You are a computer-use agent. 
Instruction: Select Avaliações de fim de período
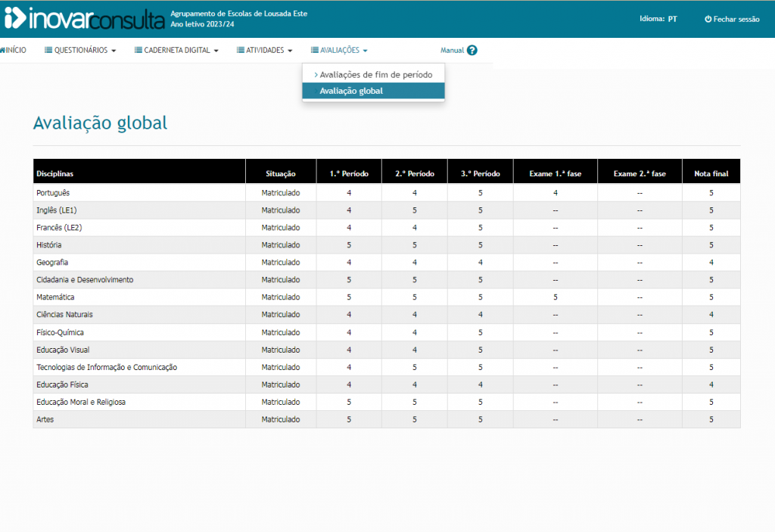click(x=373, y=75)
